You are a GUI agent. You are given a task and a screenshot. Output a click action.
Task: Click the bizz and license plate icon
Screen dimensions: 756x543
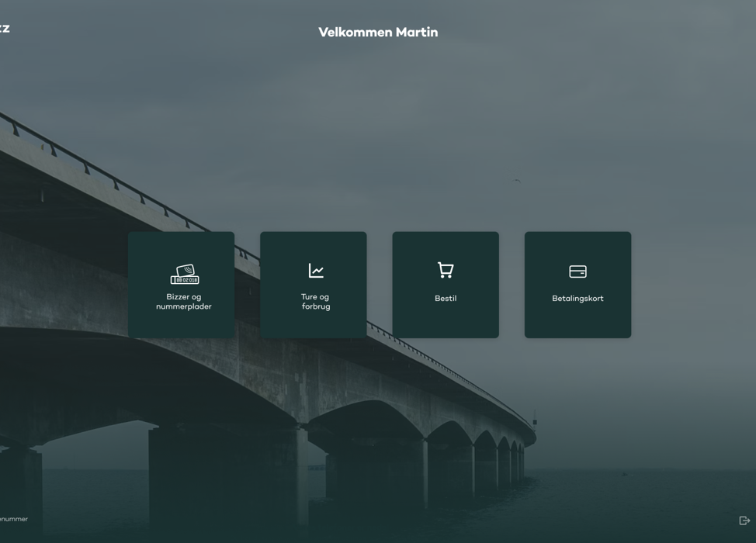click(185, 274)
